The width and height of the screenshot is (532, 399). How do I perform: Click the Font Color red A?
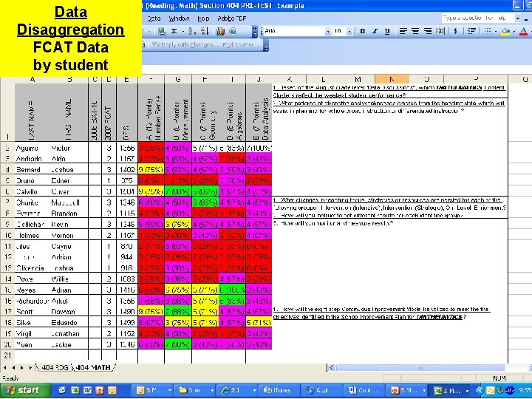click(x=523, y=31)
